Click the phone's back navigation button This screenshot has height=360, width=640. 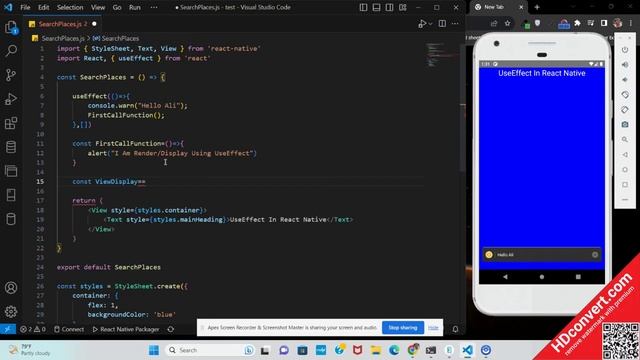click(x=505, y=277)
